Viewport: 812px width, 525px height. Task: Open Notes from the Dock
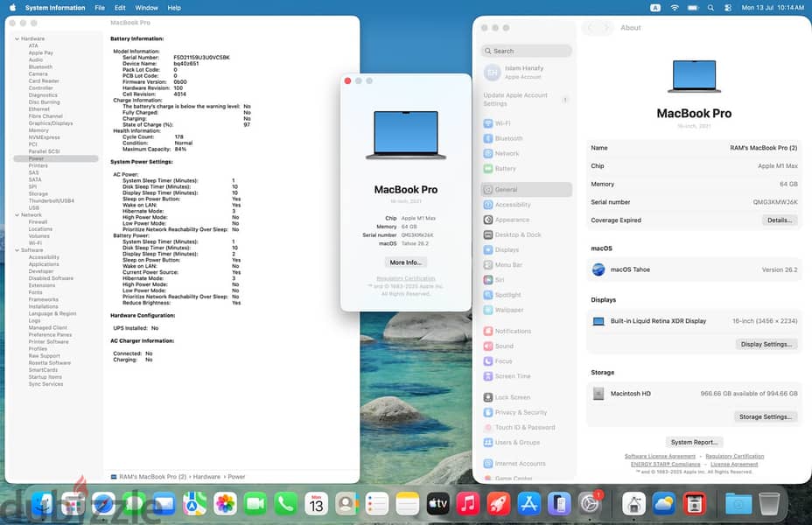click(407, 503)
